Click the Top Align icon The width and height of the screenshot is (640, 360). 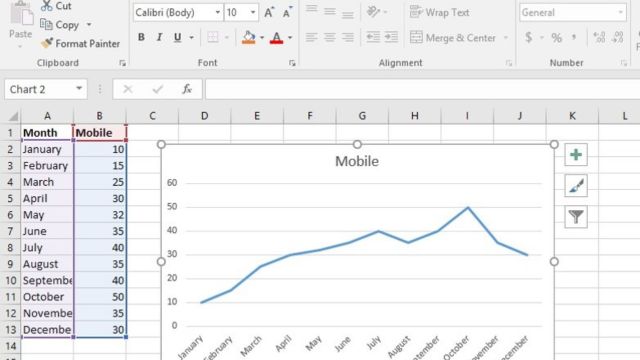point(311,10)
